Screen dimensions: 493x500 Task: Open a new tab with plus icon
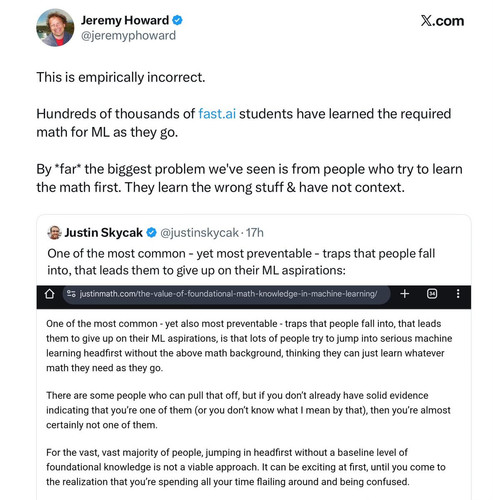(x=405, y=294)
